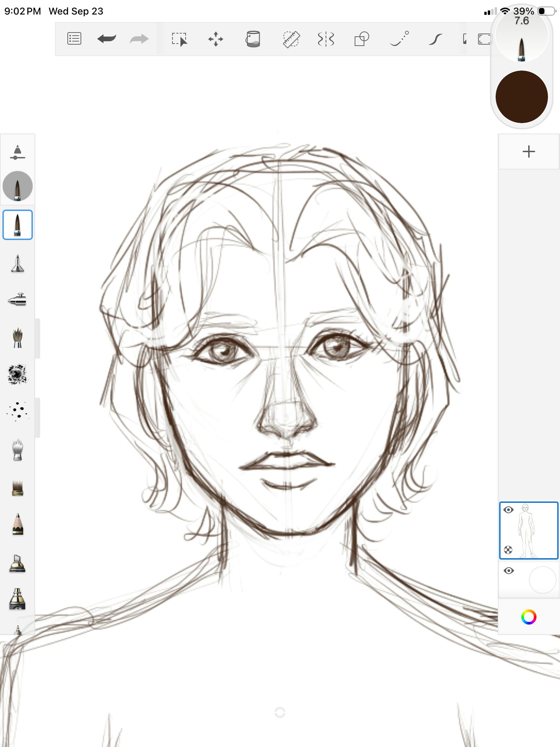The width and height of the screenshot is (560, 747).
Task: Select the figure sketch layer thumbnail
Action: coord(529,531)
